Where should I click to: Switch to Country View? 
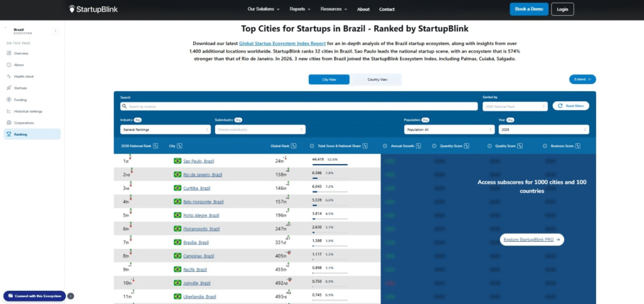click(x=377, y=80)
